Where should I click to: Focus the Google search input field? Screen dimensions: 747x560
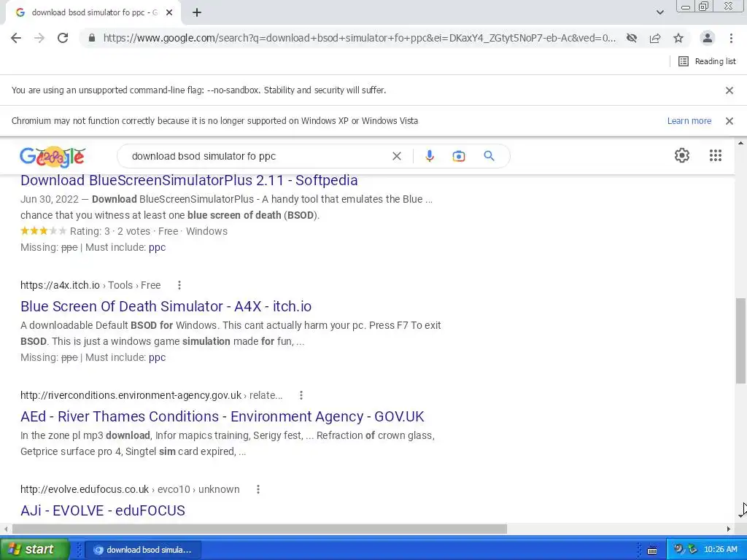tap(258, 156)
